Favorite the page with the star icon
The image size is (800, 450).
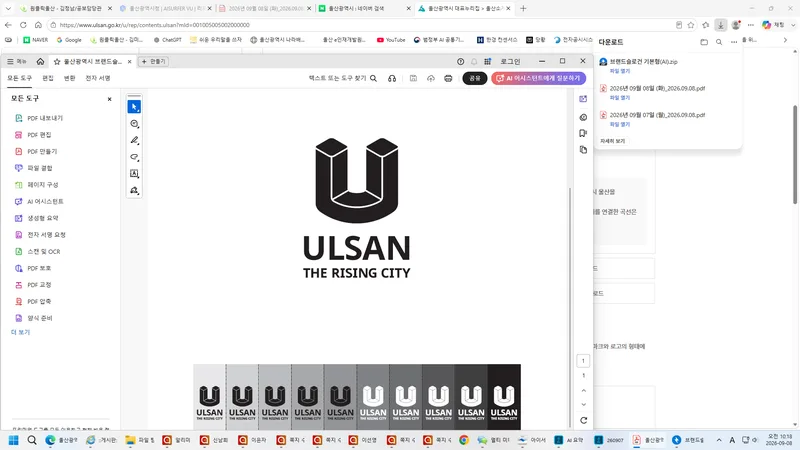tap(691, 24)
